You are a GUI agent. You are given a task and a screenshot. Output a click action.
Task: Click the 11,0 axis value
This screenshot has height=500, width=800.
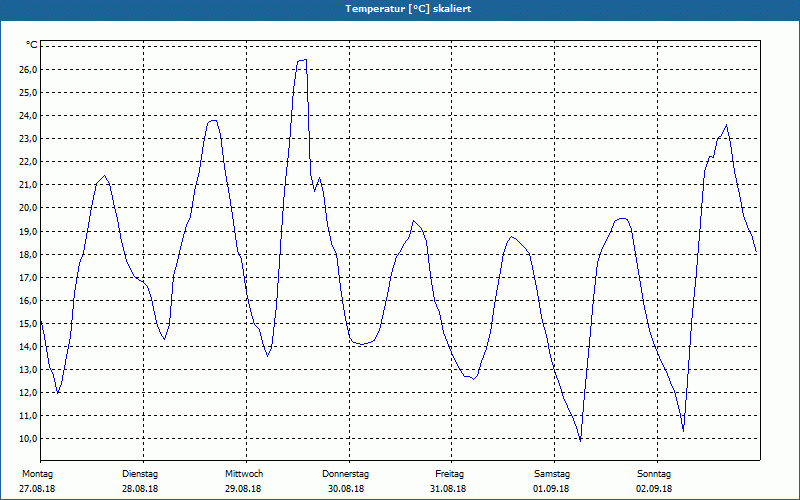28,415
